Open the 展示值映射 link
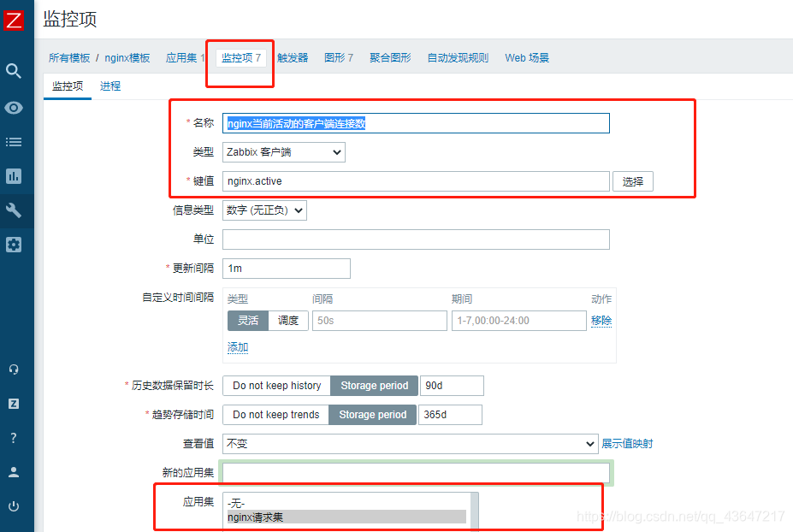Image resolution: width=793 pixels, height=532 pixels. (627, 444)
